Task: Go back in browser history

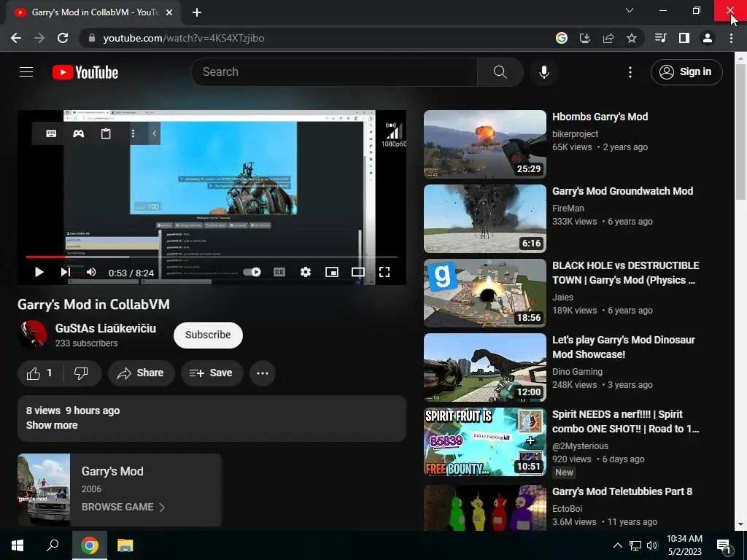Action: [16, 38]
